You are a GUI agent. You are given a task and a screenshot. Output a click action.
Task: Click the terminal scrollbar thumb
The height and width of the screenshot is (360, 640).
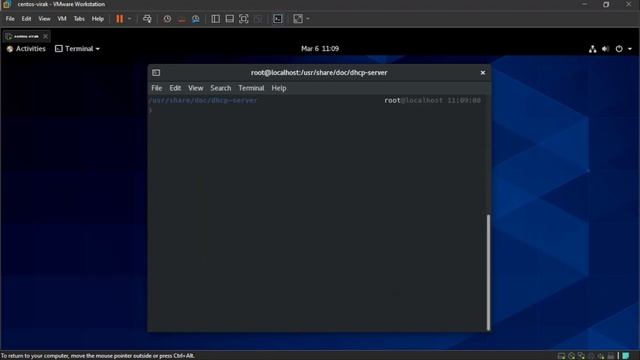pyautogui.click(x=488, y=272)
